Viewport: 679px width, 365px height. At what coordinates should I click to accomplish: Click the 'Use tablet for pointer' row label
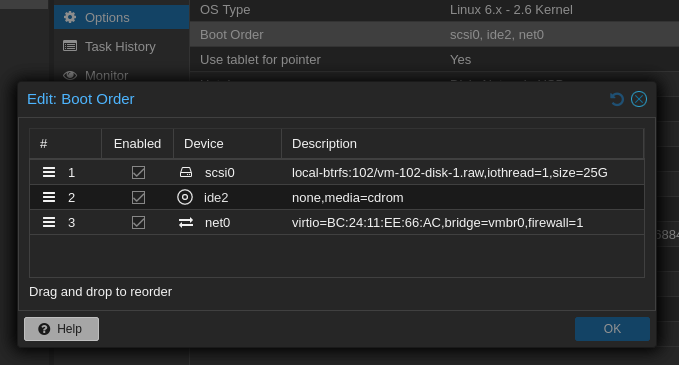[x=260, y=60]
